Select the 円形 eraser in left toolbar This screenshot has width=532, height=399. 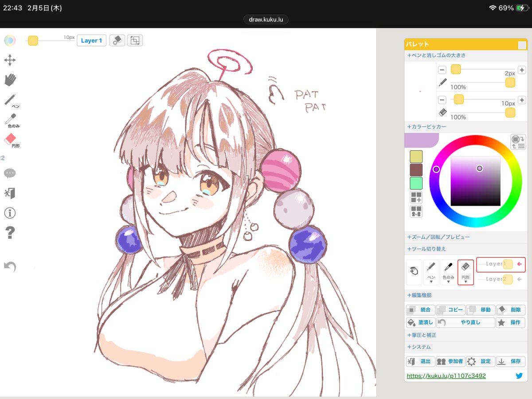12,141
